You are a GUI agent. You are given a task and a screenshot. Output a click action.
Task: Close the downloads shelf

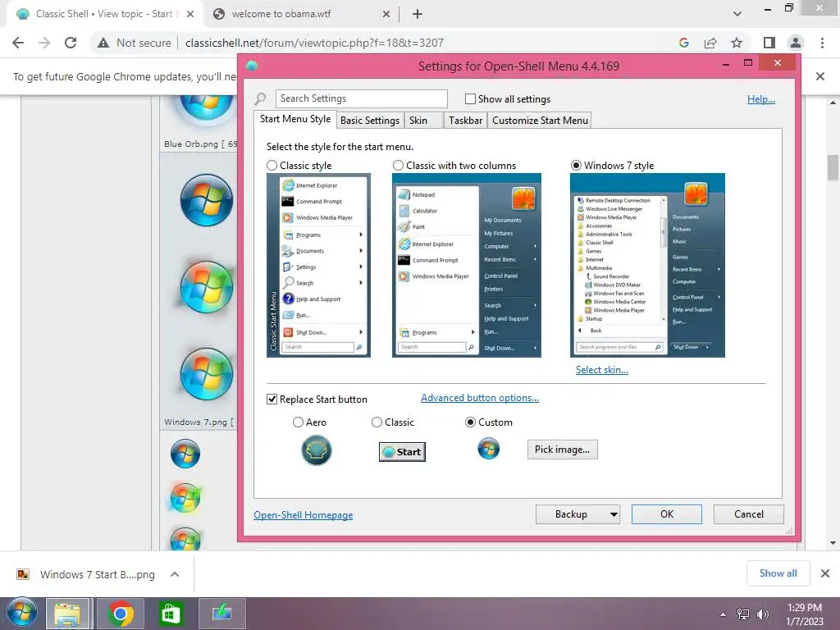pos(825,573)
